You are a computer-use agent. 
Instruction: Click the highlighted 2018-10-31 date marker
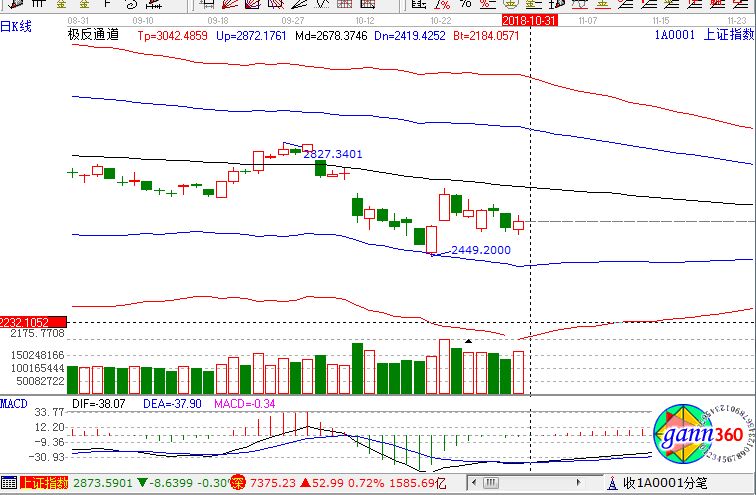528,20
